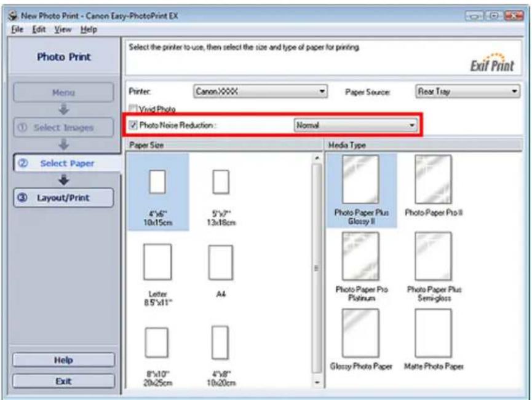This screenshot has height=400, width=532.
Task: Select the 8"x10" 20x25cm paper icon
Action: tap(156, 343)
